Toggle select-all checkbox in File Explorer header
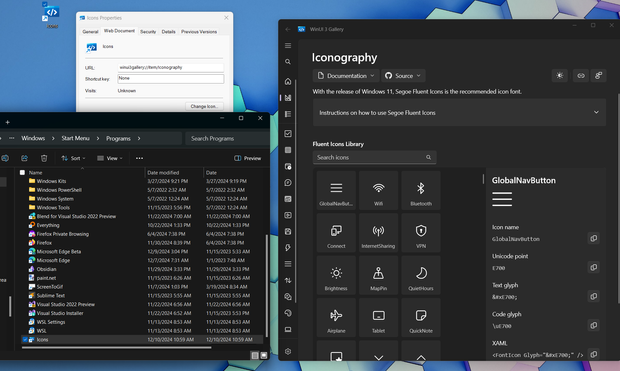Screen dimensions: 620x371 point(22,172)
